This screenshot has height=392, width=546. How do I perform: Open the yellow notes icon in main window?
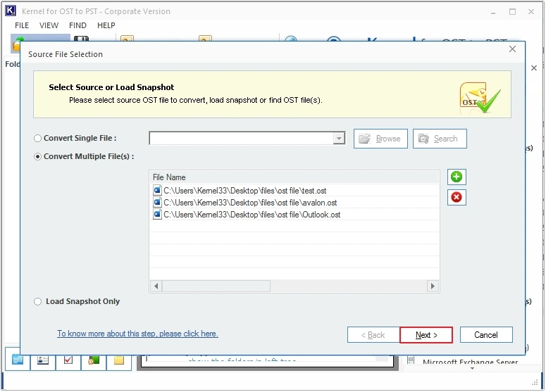(119, 361)
